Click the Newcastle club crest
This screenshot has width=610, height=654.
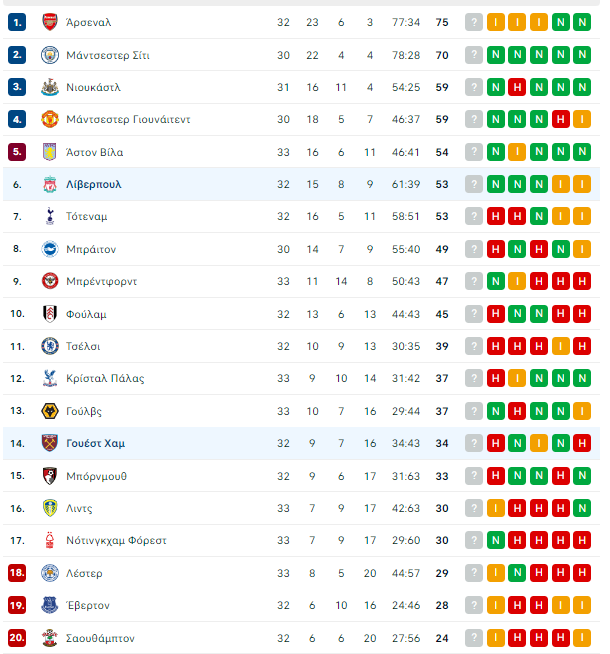coord(50,87)
